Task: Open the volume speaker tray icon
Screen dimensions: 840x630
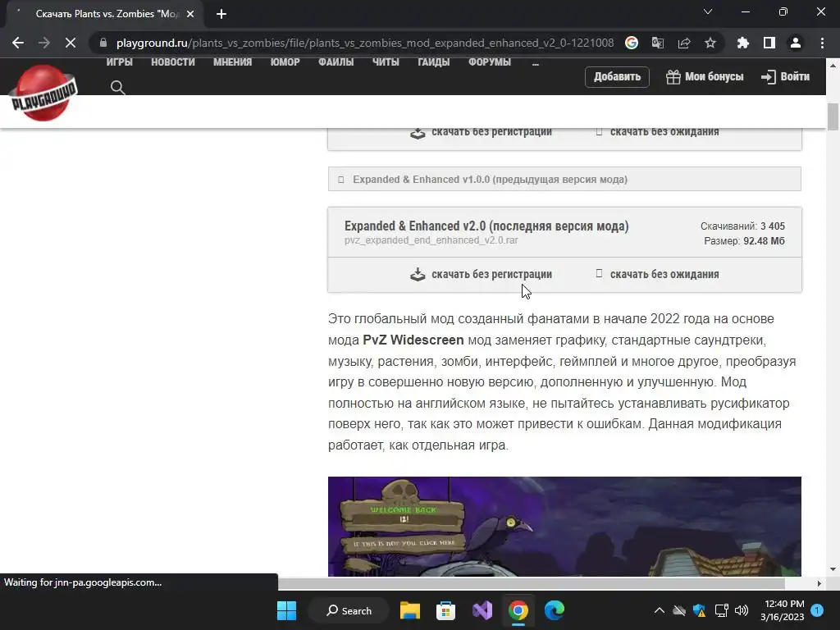Action: point(742,610)
